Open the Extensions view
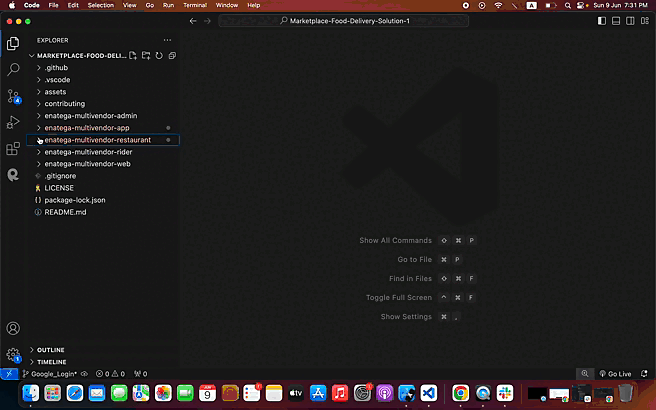The image size is (656, 410). (x=13, y=148)
